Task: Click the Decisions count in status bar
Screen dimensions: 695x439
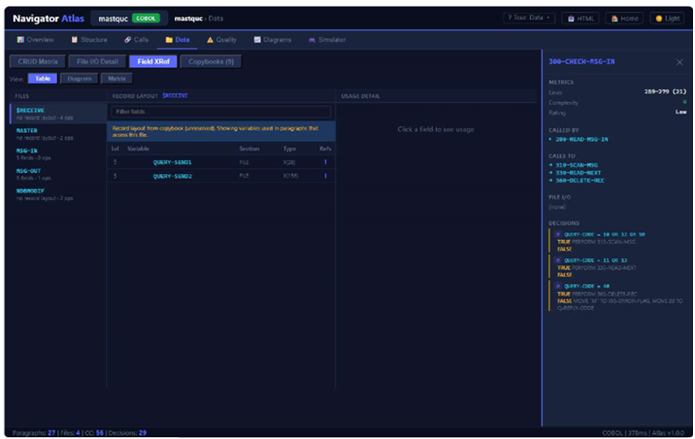Action: pos(142,433)
